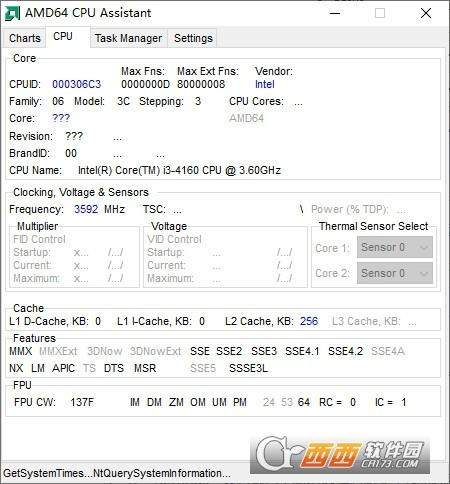This screenshot has width=450, height=484.
Task: Click the Max Fns value 0000000D
Action: 145,84
